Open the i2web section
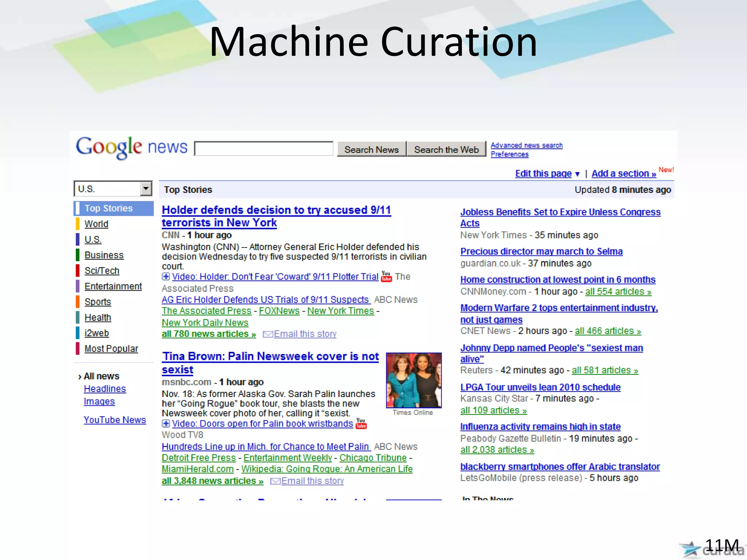The width and height of the screenshot is (747, 560). click(97, 333)
